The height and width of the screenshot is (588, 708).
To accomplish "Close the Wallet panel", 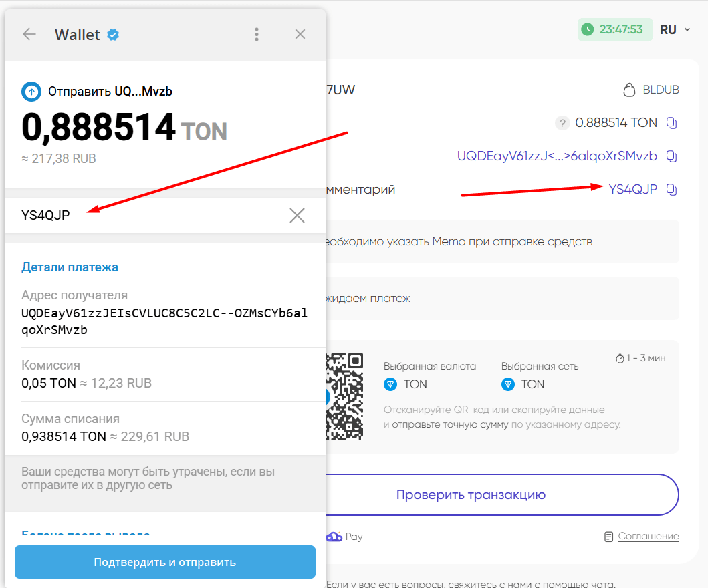I will coord(300,35).
